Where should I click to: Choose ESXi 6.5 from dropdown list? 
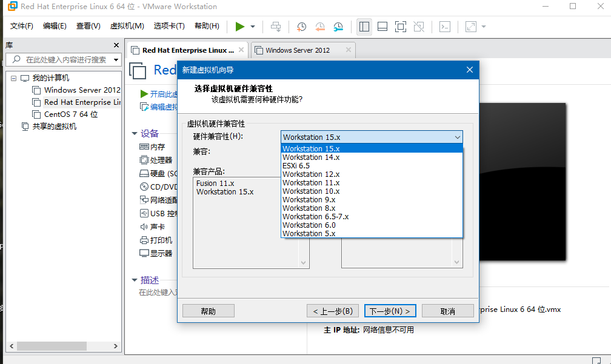[x=372, y=166]
